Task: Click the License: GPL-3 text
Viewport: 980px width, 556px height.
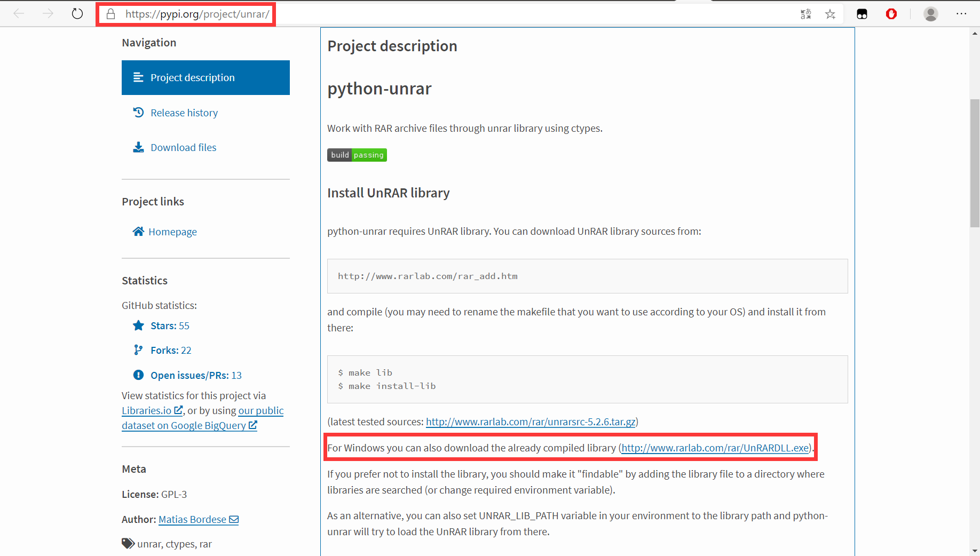Action: pos(154,494)
